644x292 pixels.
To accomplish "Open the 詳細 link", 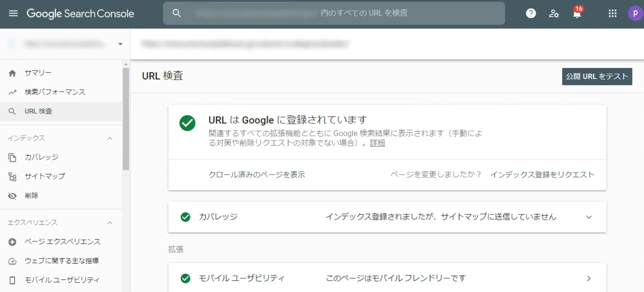I will [x=377, y=143].
